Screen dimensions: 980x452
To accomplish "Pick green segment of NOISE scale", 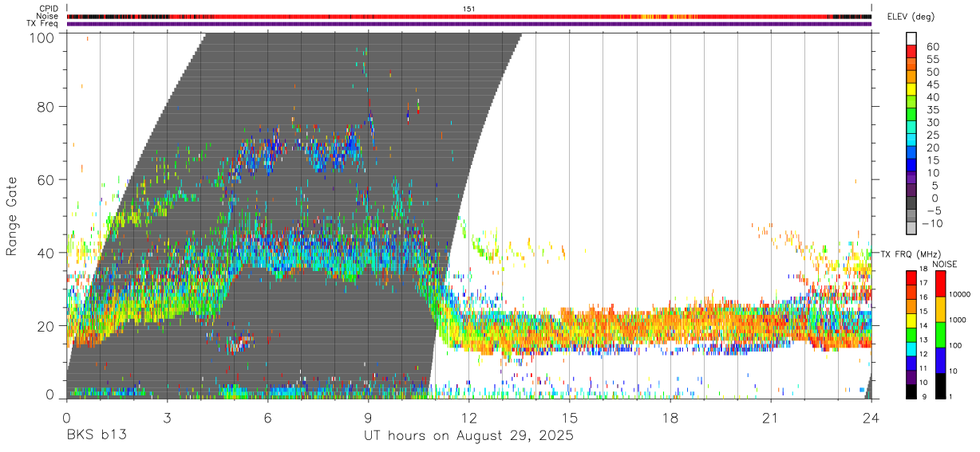I will point(940,335).
